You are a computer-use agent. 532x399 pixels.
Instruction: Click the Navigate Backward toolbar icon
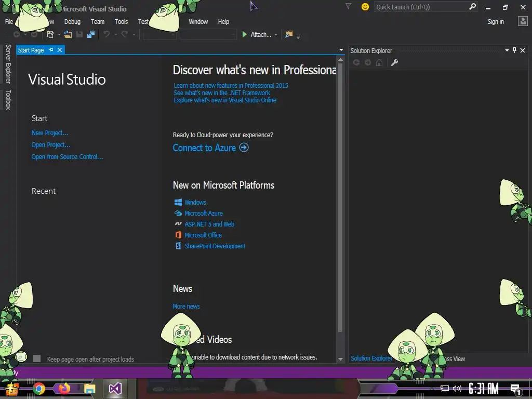pyautogui.click(x=16, y=34)
